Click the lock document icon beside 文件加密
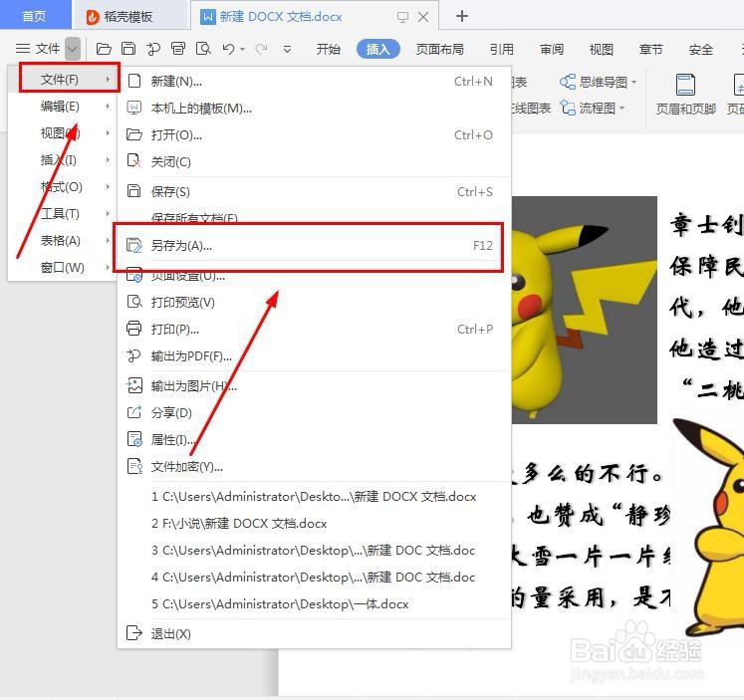This screenshot has height=700, width=744. click(x=134, y=466)
